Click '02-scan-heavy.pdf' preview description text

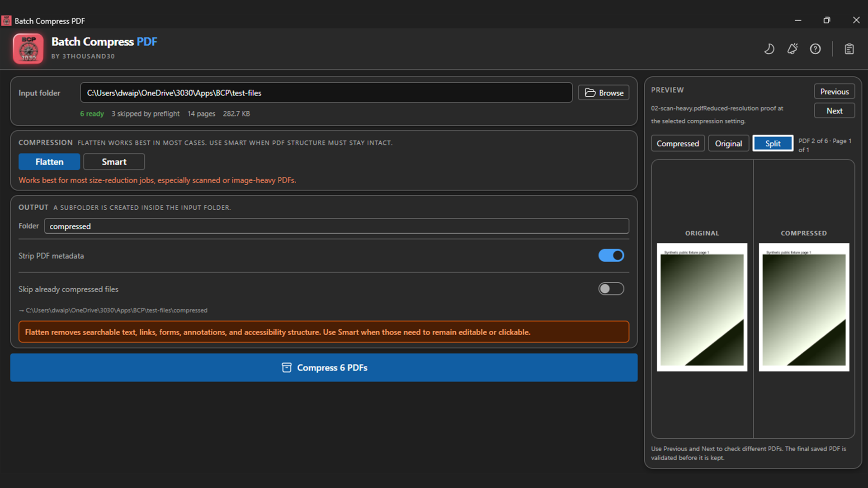pyautogui.click(x=717, y=115)
